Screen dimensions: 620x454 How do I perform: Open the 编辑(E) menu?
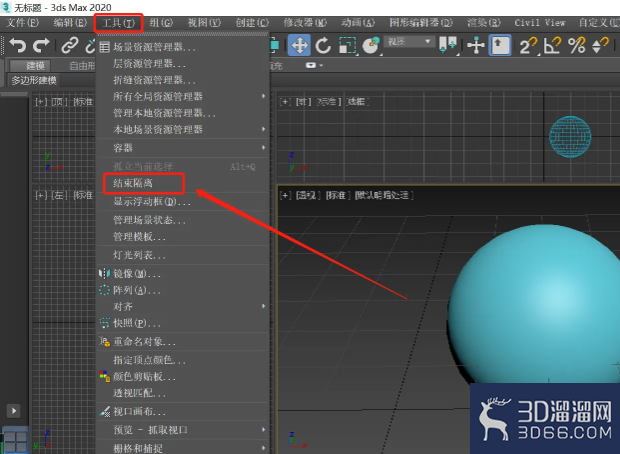(x=70, y=23)
